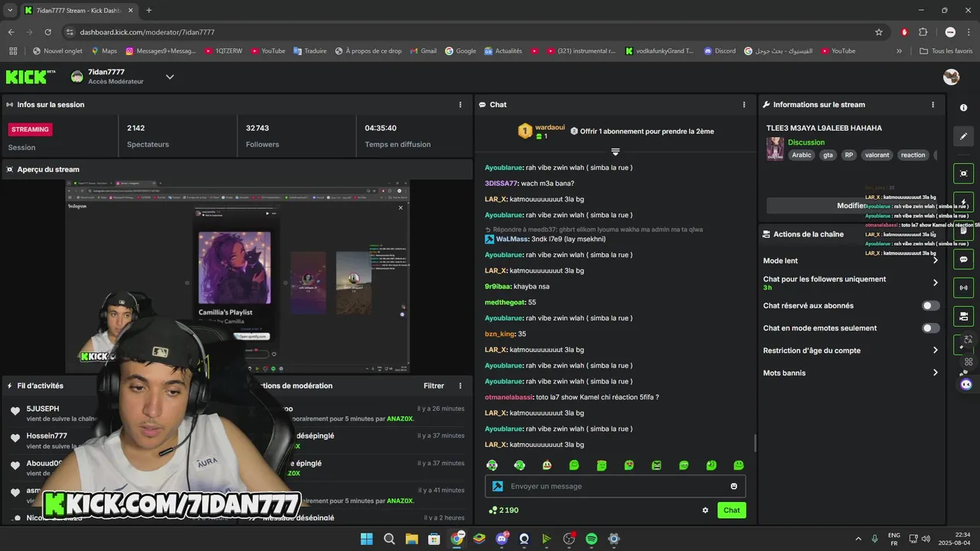Expand Restriction d'âge du compte
This screenshot has height=551, width=980.
coord(851,350)
